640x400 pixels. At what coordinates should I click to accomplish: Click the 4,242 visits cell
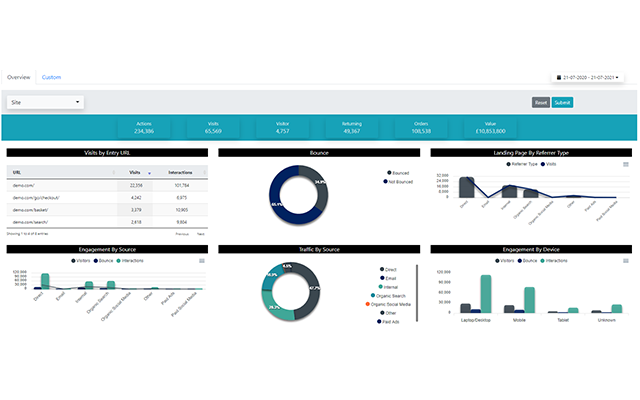(x=136, y=198)
